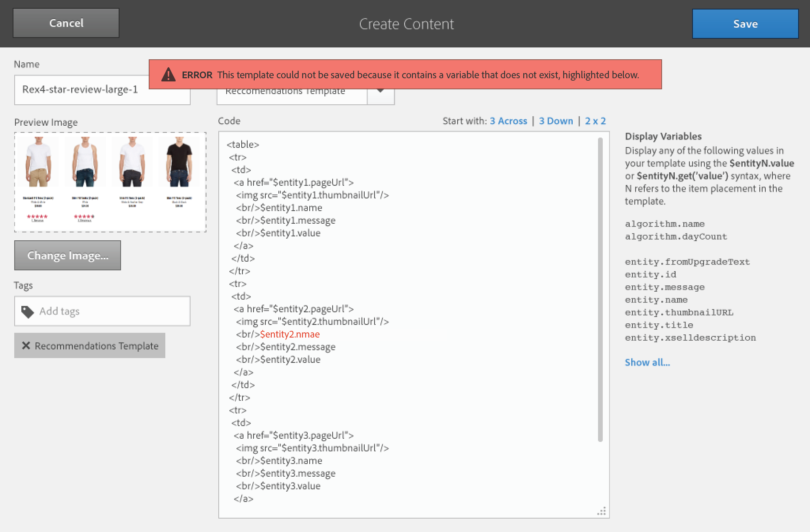Select the 2 x 2 starter layout
The height and width of the screenshot is (532, 810).
[595, 121]
